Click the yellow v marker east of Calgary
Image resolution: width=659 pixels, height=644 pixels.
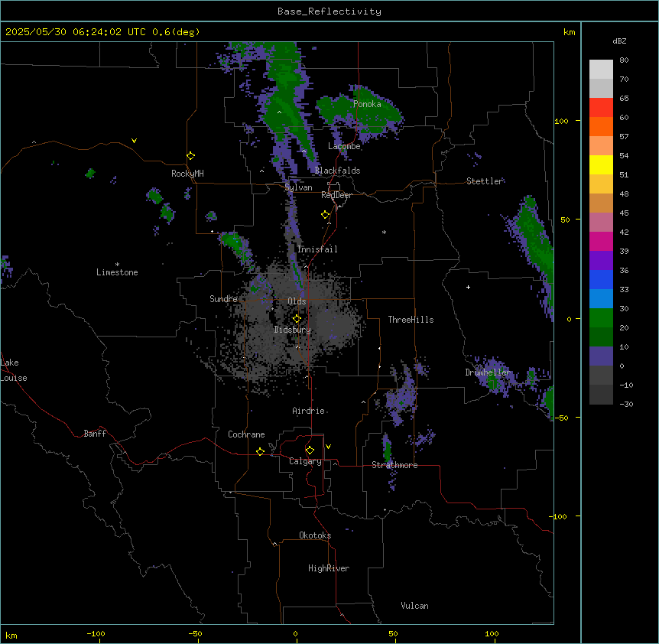point(328,447)
